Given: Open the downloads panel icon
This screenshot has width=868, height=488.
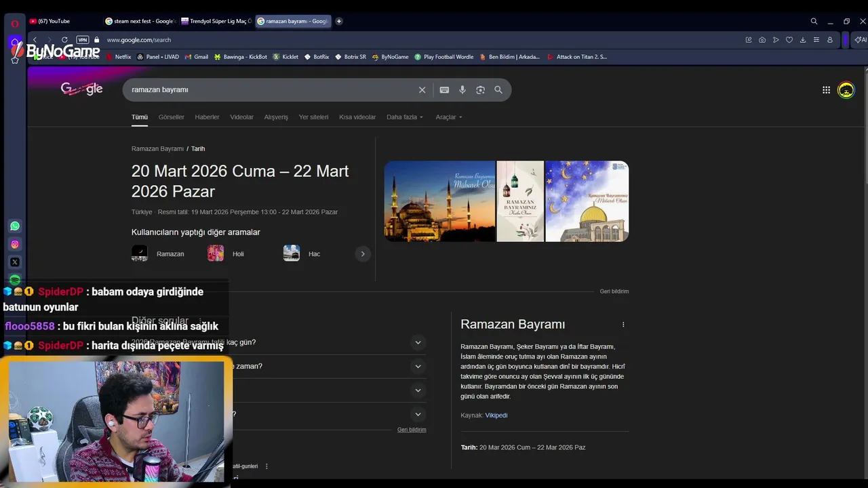Looking at the screenshot, I should pos(803,40).
